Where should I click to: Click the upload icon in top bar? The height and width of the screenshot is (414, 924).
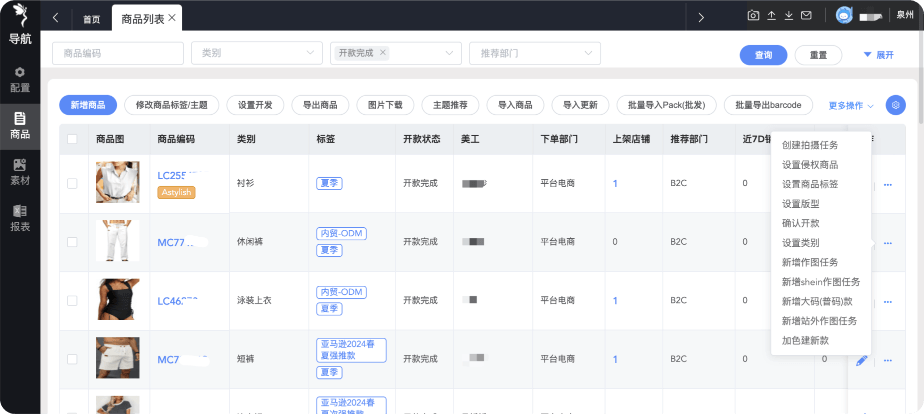pyautogui.click(x=772, y=16)
